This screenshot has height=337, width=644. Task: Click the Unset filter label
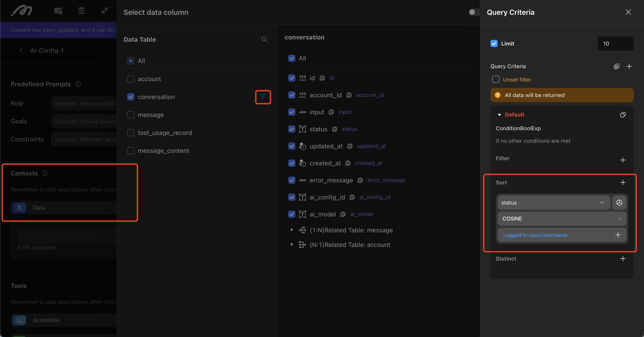(517, 79)
